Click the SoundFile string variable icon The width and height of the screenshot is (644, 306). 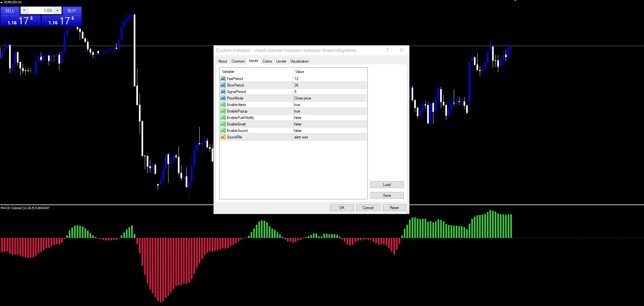pyautogui.click(x=223, y=137)
